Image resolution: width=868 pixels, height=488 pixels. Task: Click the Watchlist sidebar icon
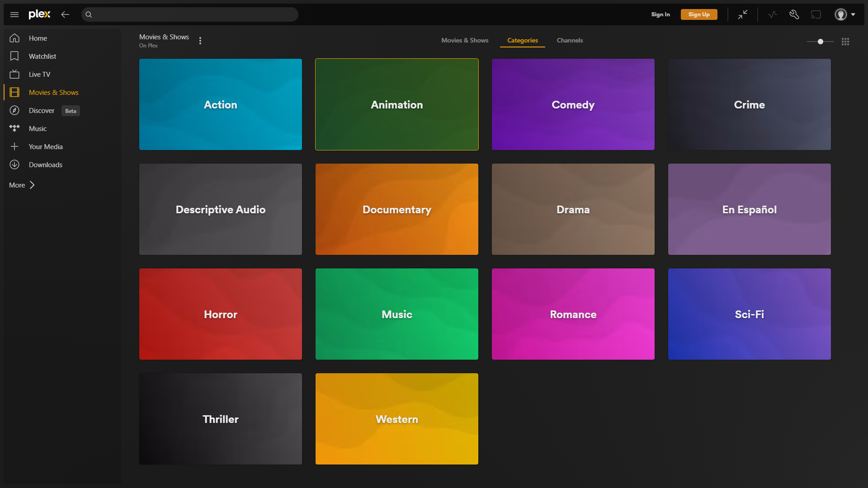coord(14,56)
